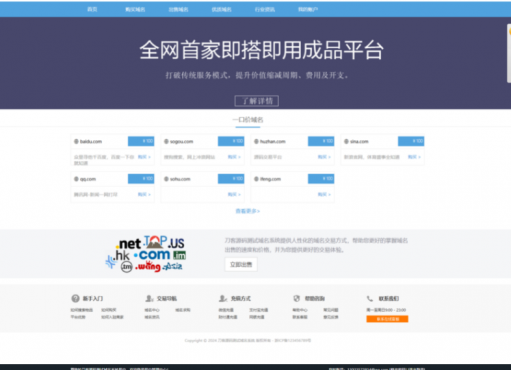Click the ¥100 price tag on sogou.com
The image size is (511, 370).
coord(231,141)
